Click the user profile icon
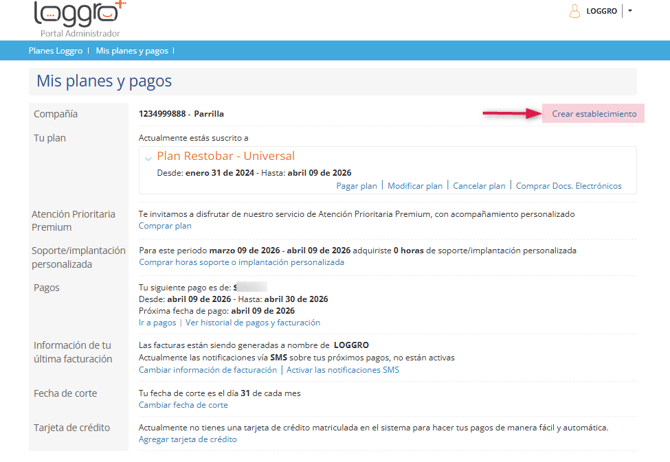The image size is (670, 462). click(x=575, y=11)
